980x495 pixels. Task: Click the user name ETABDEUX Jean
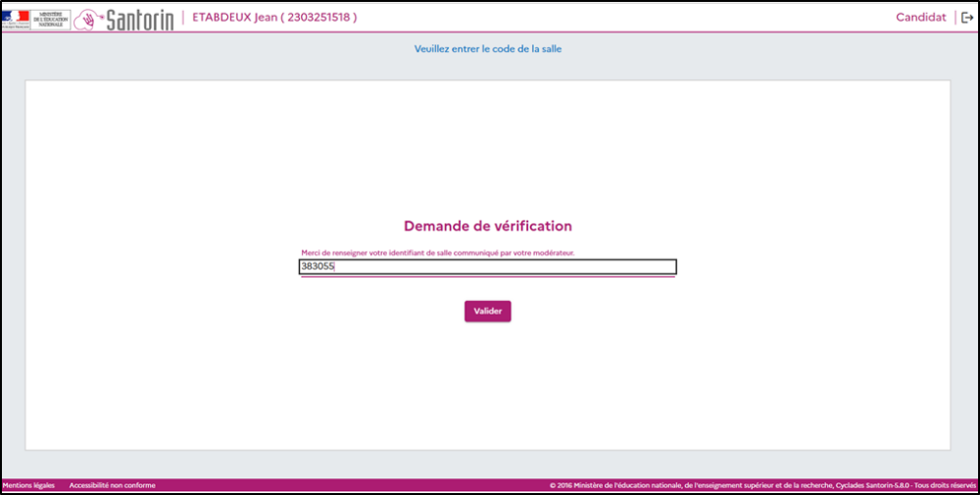pos(233,18)
